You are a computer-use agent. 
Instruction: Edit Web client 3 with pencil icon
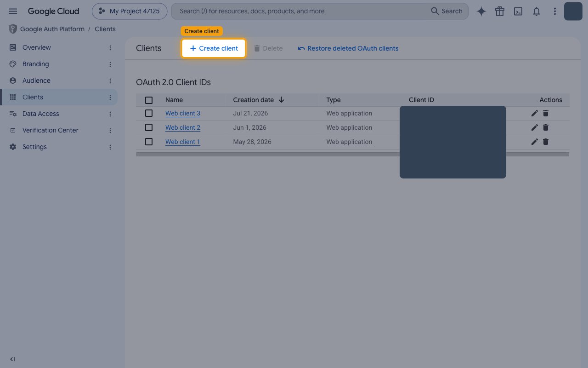pos(534,113)
